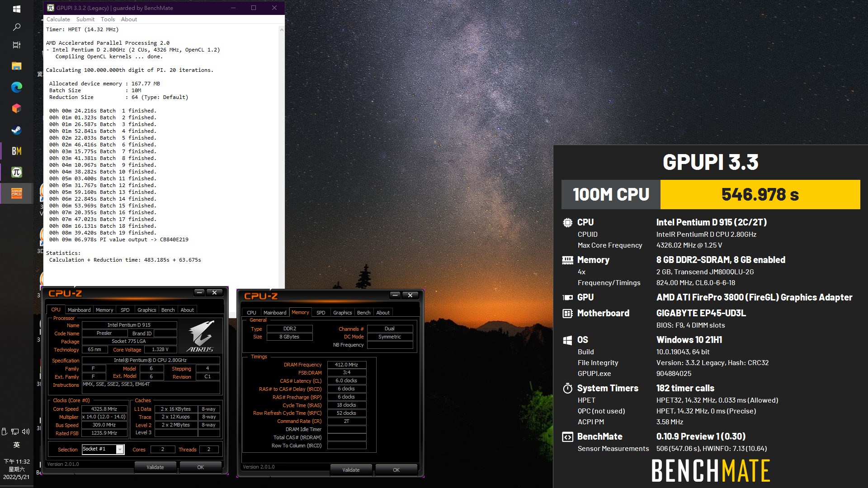
Task: Click the Multiplier value x 14.0 field
Action: tap(104, 417)
